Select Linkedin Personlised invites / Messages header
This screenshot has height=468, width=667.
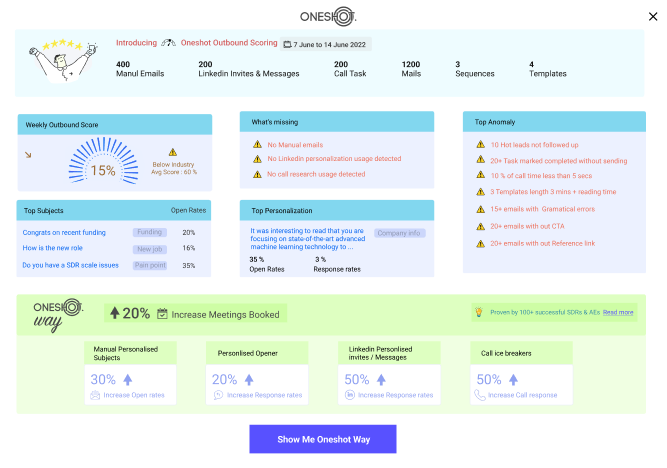[389, 353]
